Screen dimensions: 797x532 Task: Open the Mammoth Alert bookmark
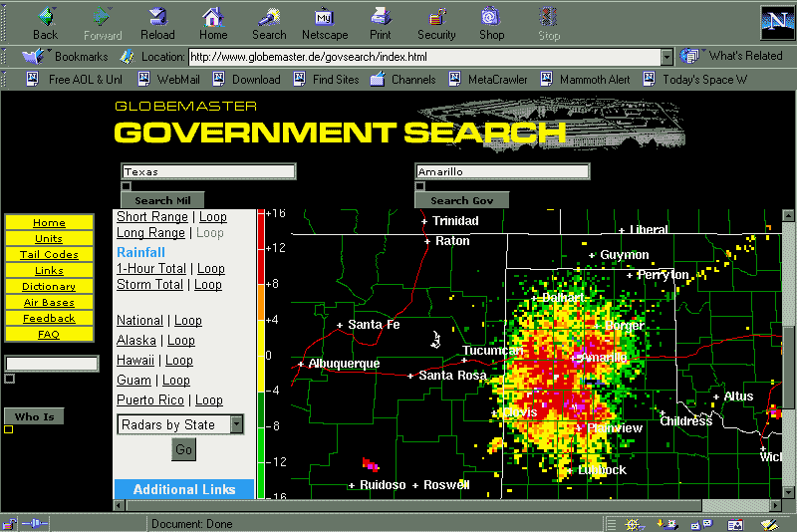585,80
